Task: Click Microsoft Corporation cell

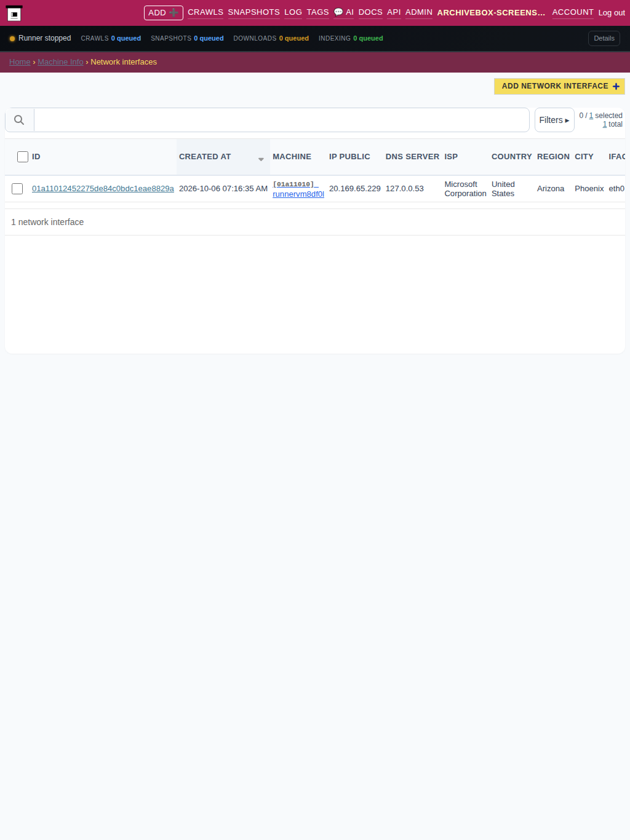Action: point(465,189)
